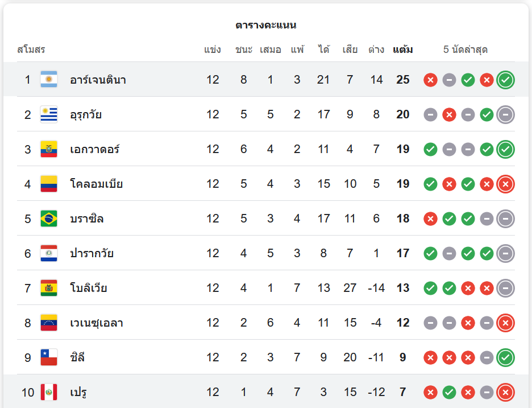Click the ตารางคะแนน table title
This screenshot has height=408, width=532.
[266, 25]
